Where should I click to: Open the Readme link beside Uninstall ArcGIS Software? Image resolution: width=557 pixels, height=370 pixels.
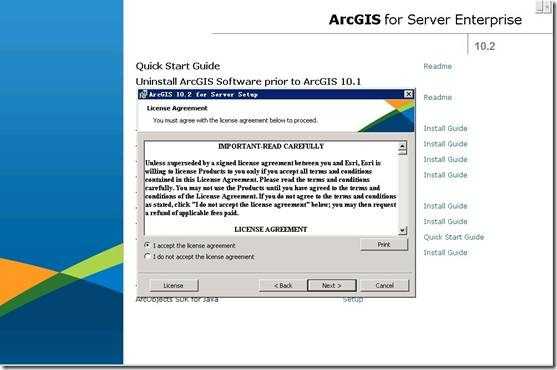(438, 97)
